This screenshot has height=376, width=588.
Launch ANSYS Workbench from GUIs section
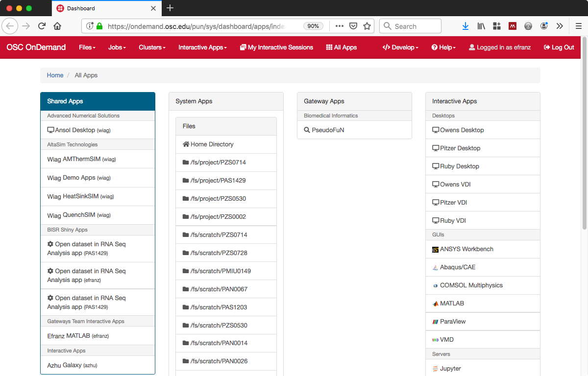pyautogui.click(x=466, y=249)
